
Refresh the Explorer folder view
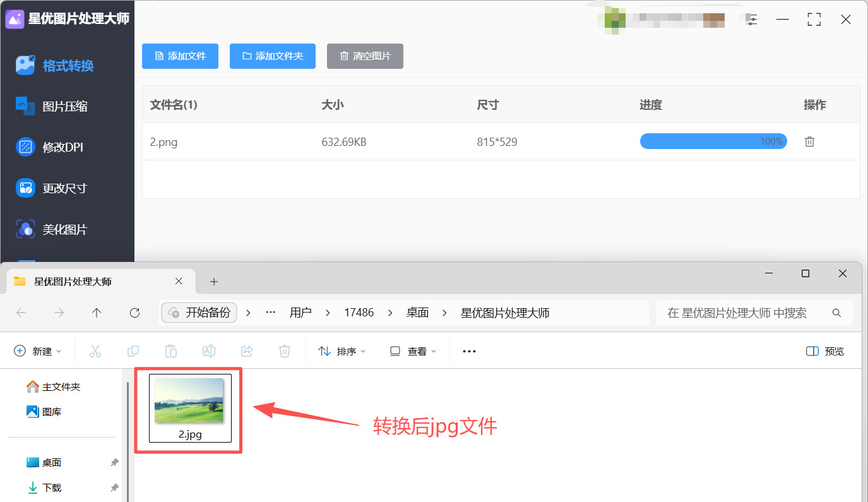coord(134,313)
